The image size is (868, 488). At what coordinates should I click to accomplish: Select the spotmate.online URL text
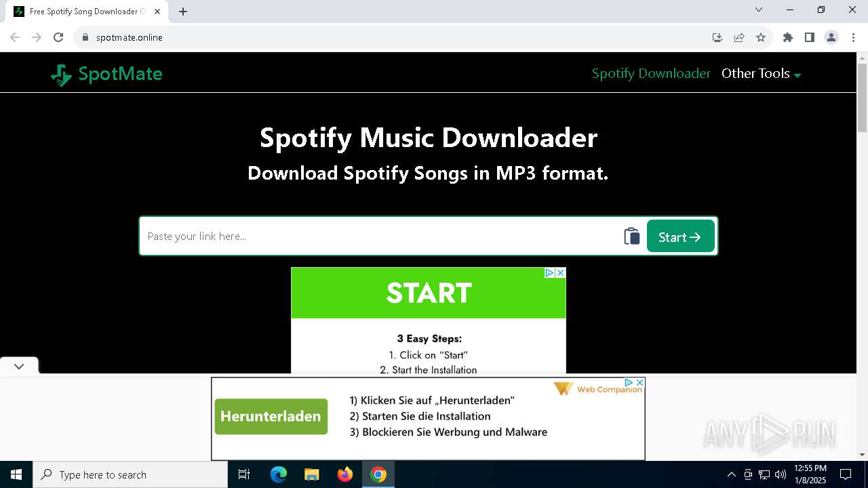pos(130,37)
